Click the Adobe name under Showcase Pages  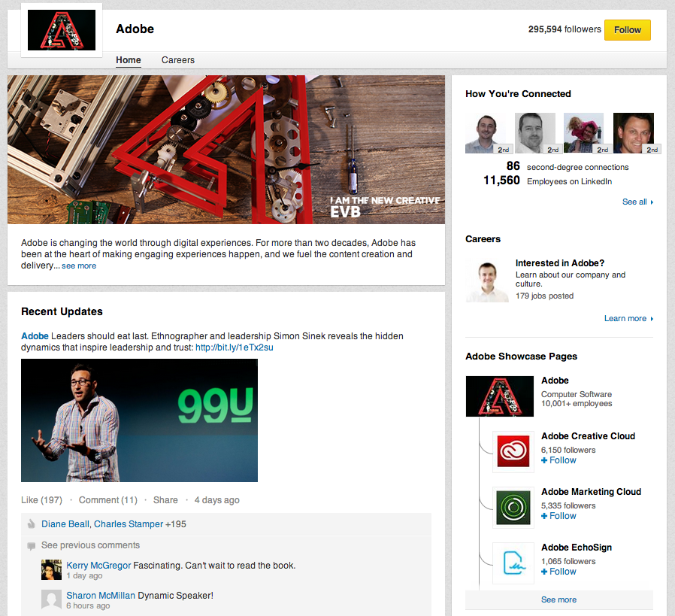555,381
